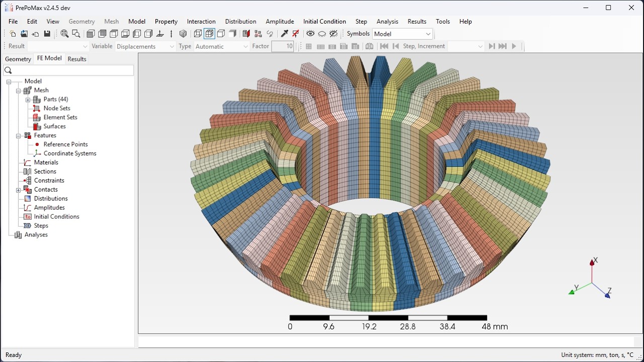
Task: Select Reference Points in the tree
Action: [65, 144]
